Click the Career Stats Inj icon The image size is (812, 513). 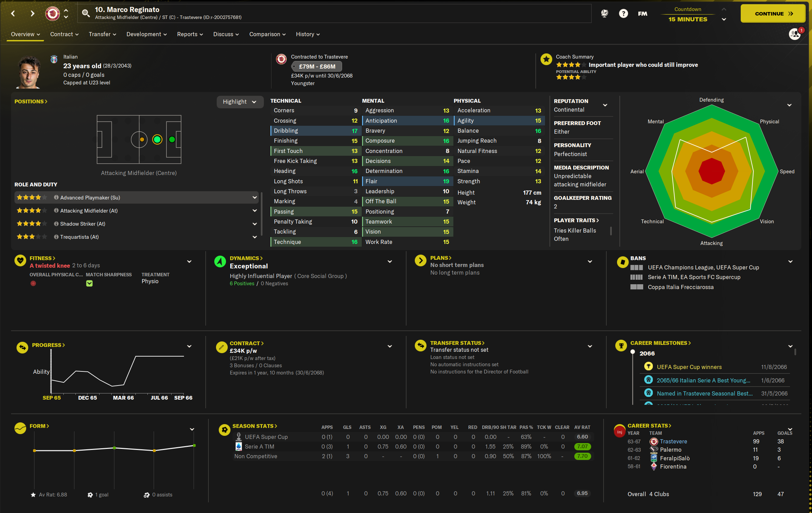click(619, 432)
